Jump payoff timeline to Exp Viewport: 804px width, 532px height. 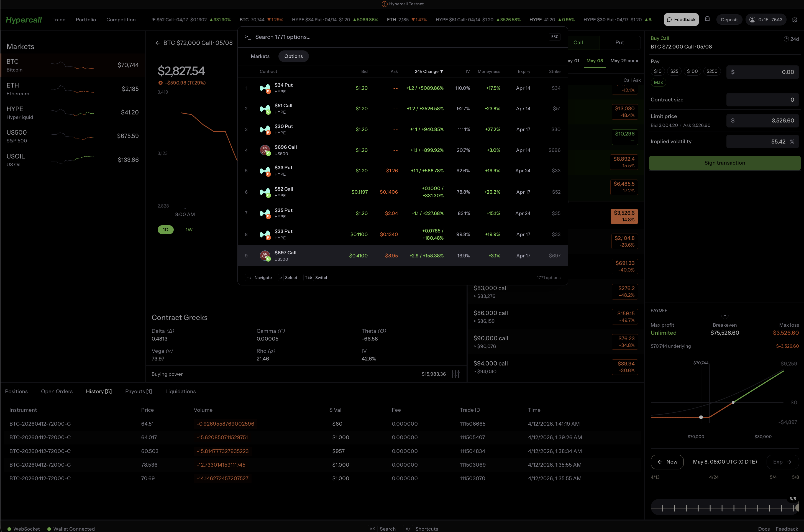[x=783, y=462]
